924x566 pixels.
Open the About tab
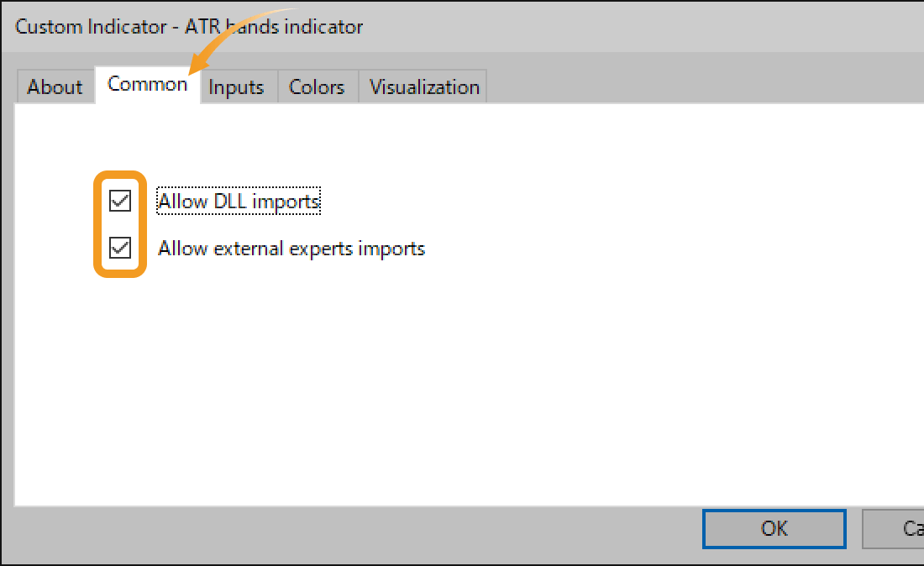click(x=55, y=87)
